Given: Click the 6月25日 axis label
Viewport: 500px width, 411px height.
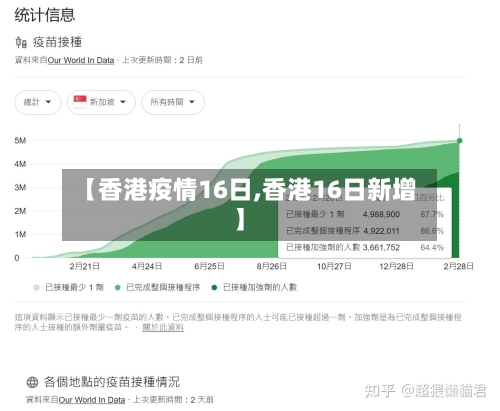Looking at the screenshot, I should click(x=209, y=266).
